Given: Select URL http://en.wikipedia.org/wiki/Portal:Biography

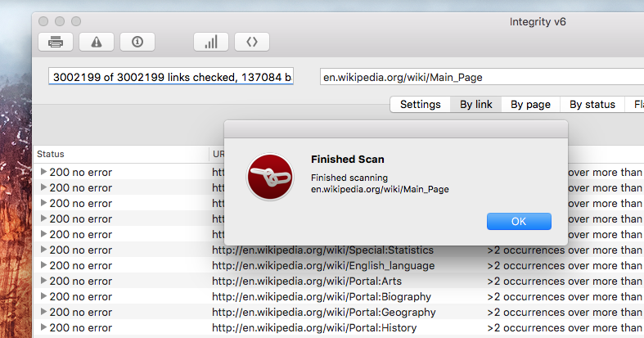Looking at the screenshot, I should pos(322,297).
